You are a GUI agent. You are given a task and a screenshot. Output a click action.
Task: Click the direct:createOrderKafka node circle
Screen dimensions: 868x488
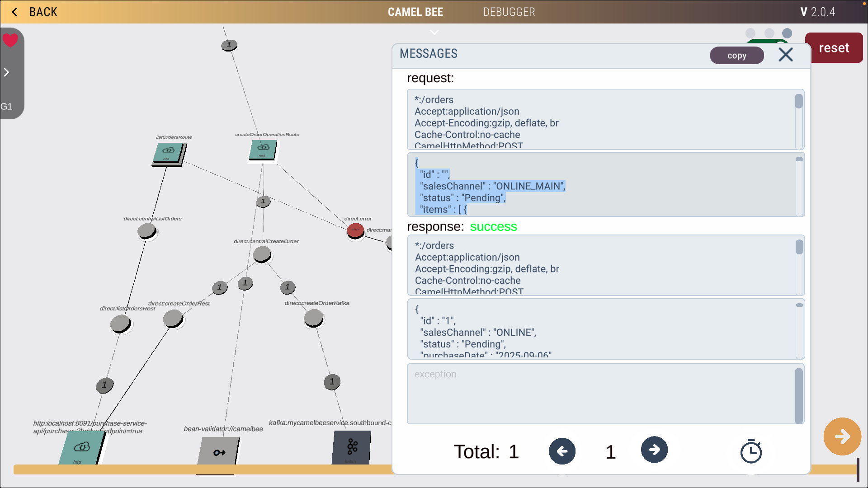[x=313, y=318]
